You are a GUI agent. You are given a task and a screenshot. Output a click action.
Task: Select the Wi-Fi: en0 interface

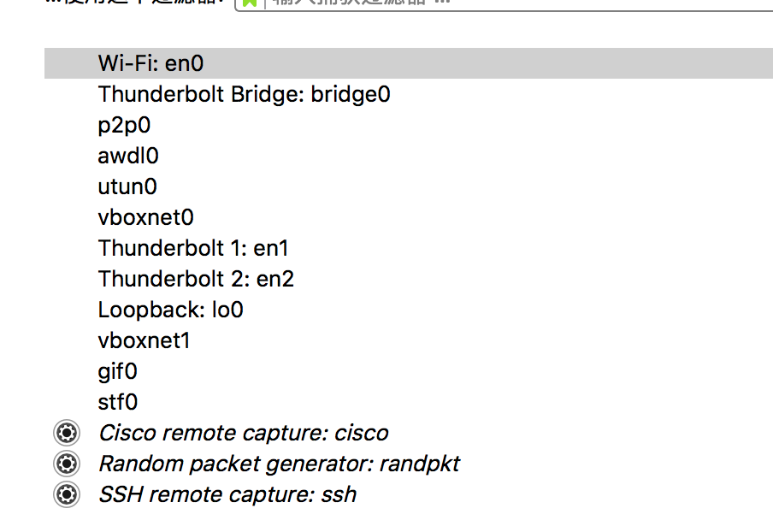click(x=409, y=63)
